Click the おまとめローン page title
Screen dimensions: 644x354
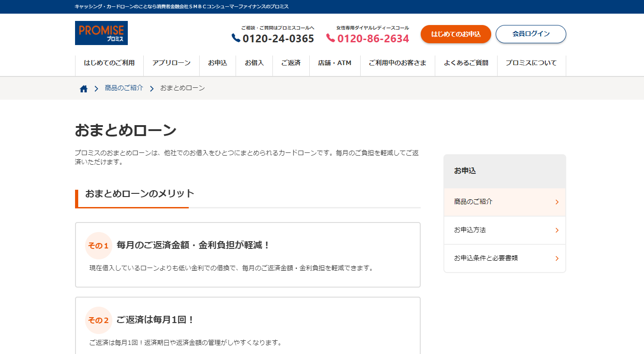[x=126, y=131]
